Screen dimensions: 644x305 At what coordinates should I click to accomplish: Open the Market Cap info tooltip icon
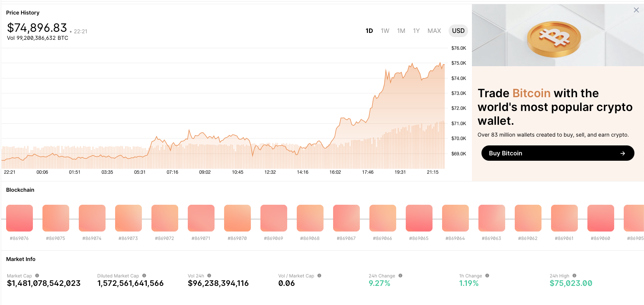click(37, 276)
